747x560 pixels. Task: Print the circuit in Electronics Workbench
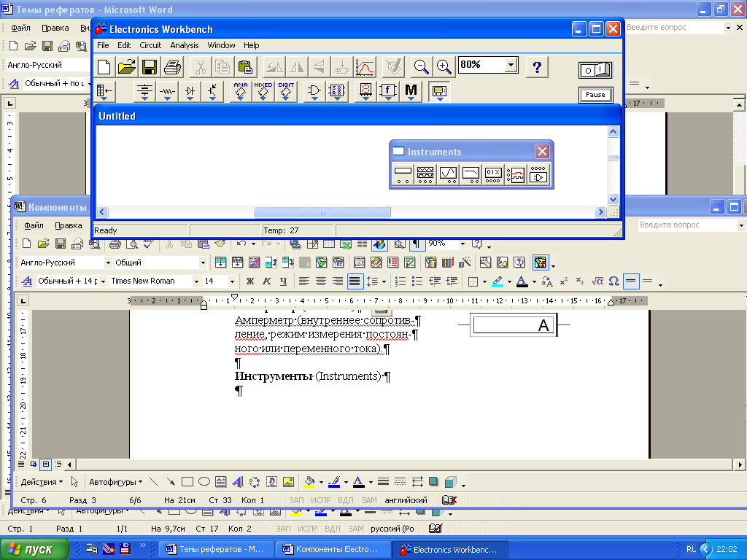tap(172, 66)
